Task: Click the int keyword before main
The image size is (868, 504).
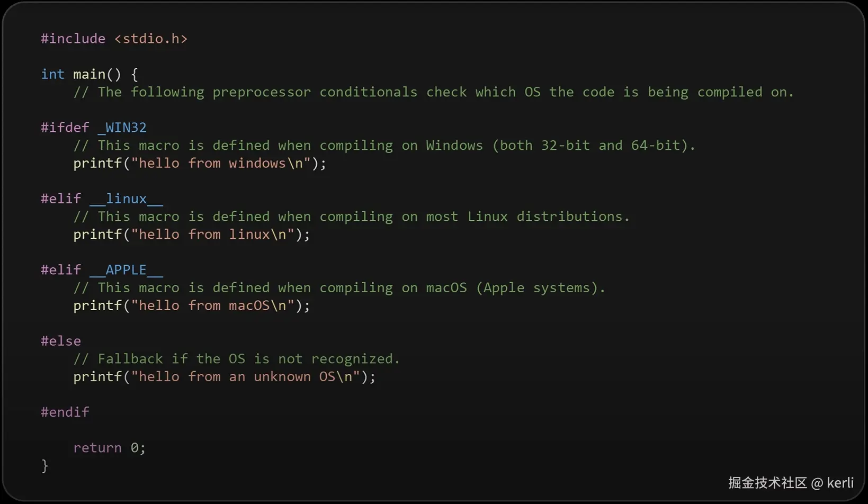Action: click(x=52, y=74)
